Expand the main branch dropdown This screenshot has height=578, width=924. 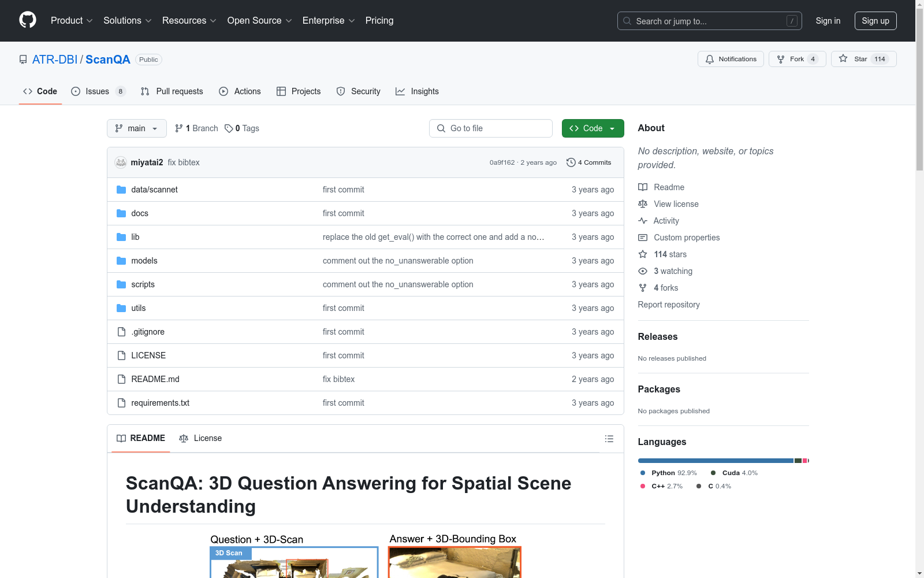136,128
